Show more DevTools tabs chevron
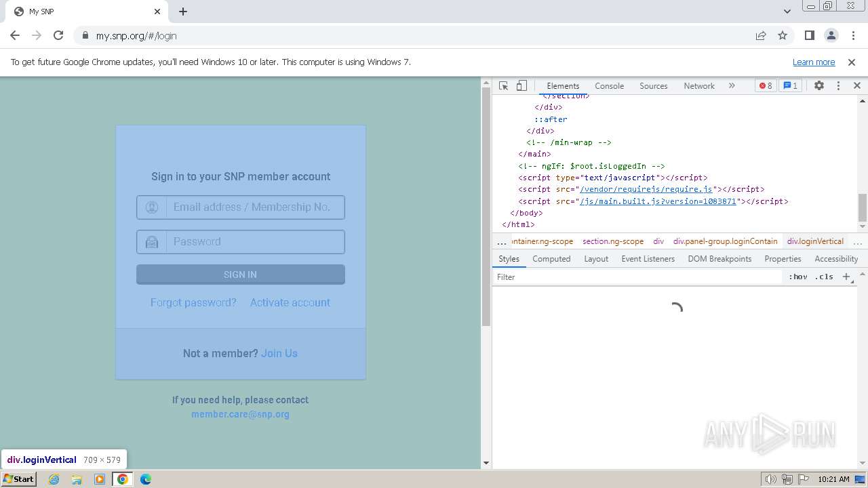The image size is (868, 488). [x=732, y=86]
